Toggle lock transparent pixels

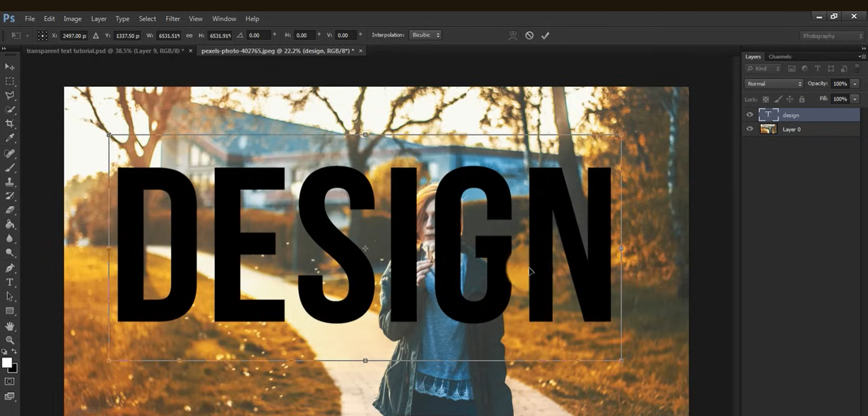(766, 99)
